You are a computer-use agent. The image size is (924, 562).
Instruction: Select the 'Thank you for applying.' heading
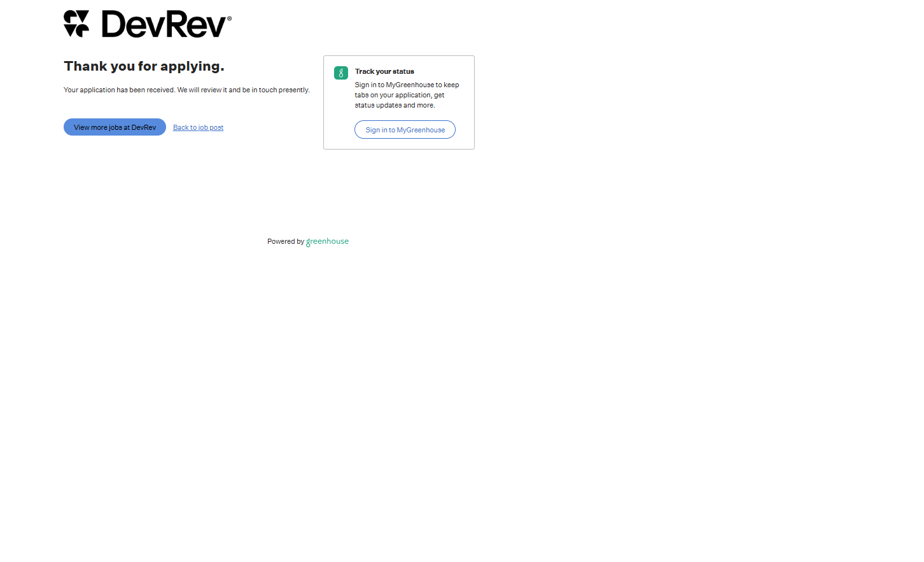pyautogui.click(x=144, y=66)
